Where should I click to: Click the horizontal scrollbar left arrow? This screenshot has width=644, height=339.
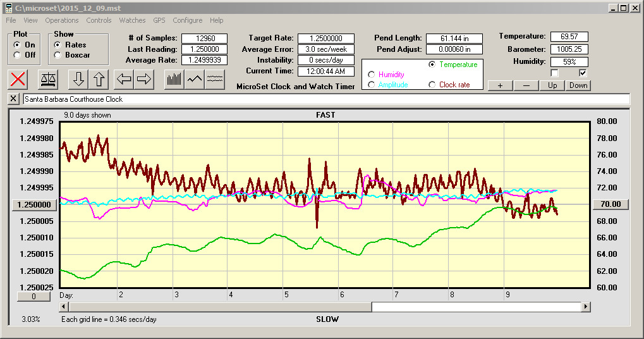pyautogui.click(x=64, y=307)
